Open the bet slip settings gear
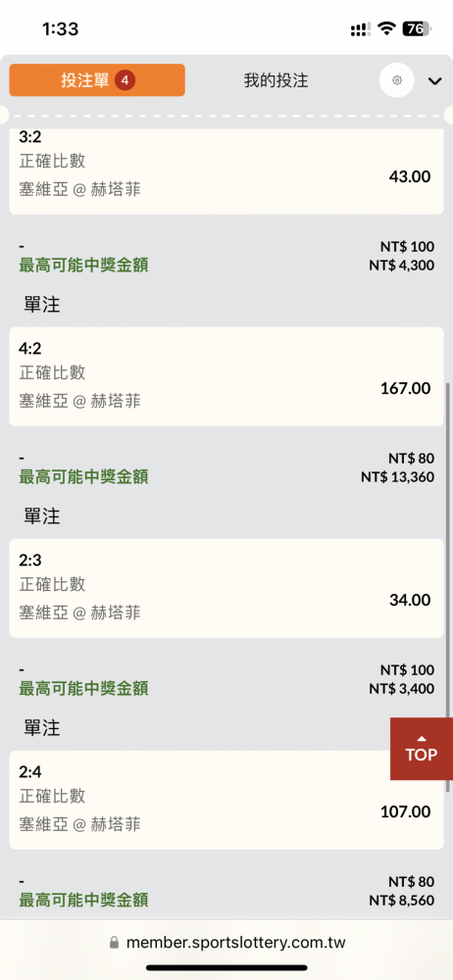The image size is (453, 980). (397, 80)
